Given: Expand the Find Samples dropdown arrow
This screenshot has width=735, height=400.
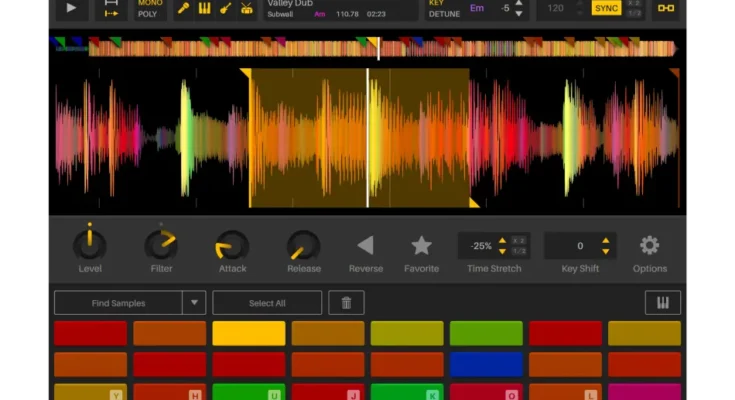Looking at the screenshot, I should (x=194, y=303).
